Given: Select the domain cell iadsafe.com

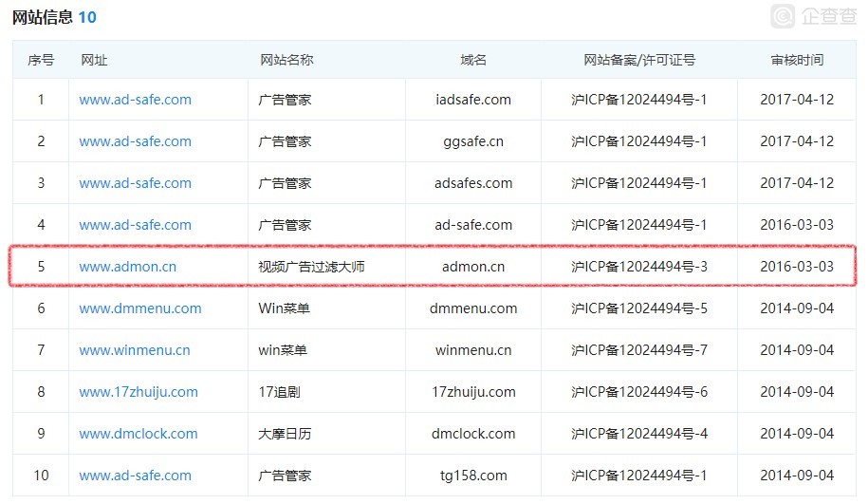Looking at the screenshot, I should 473,100.
